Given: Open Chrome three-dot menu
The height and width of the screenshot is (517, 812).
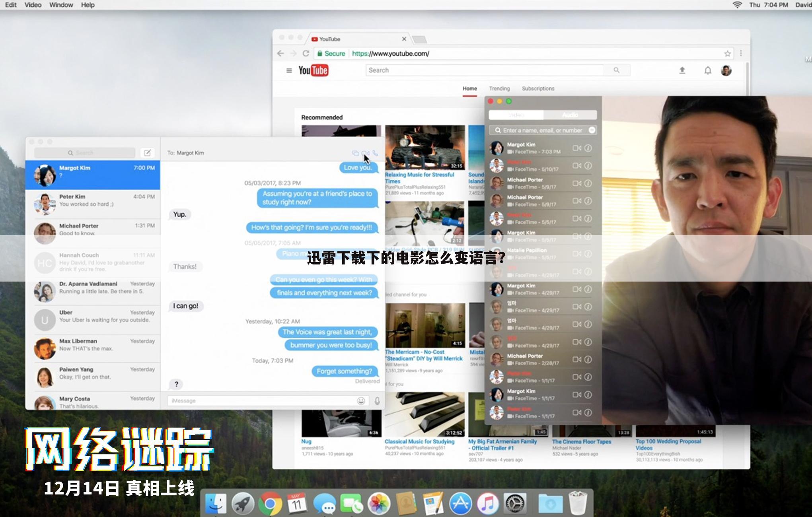Looking at the screenshot, I should coord(741,53).
